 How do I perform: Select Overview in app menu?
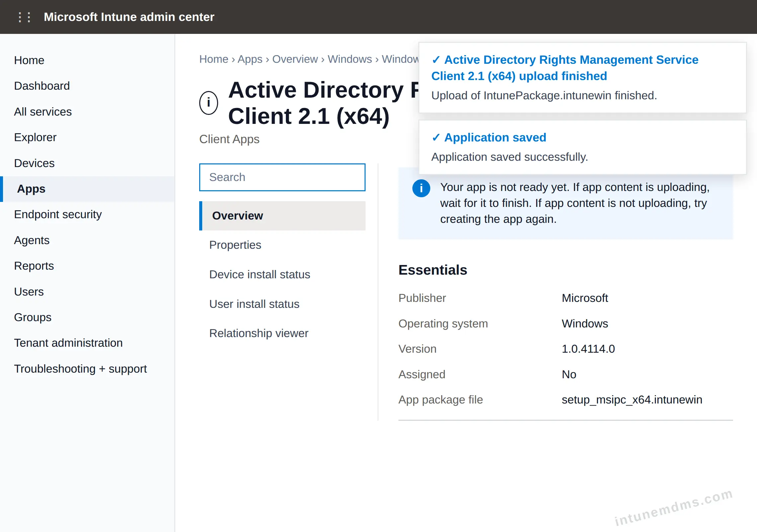pos(282,216)
